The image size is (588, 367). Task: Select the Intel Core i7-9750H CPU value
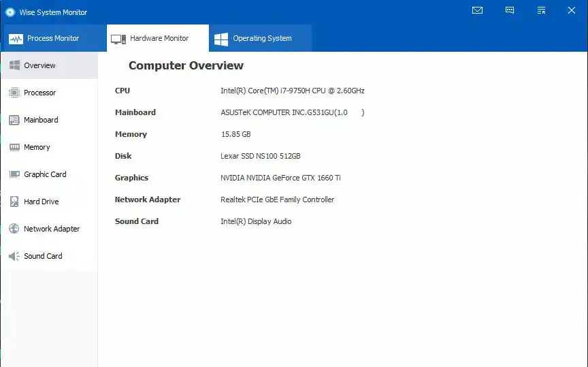[x=293, y=91]
